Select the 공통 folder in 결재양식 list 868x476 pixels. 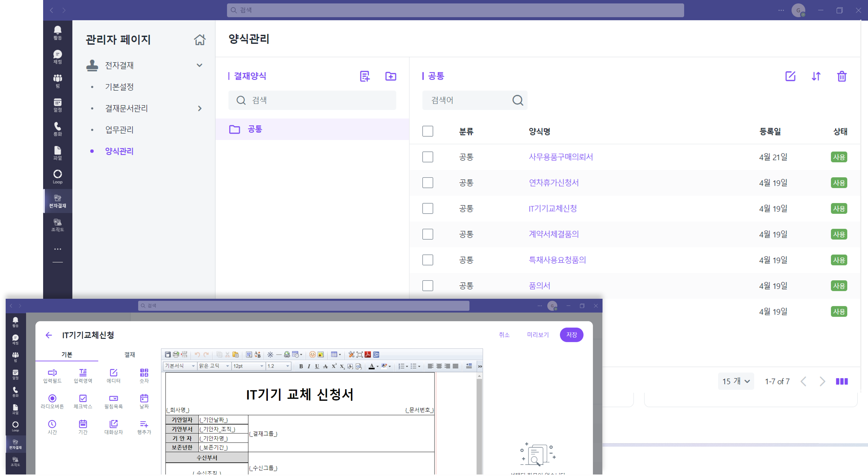click(312, 129)
